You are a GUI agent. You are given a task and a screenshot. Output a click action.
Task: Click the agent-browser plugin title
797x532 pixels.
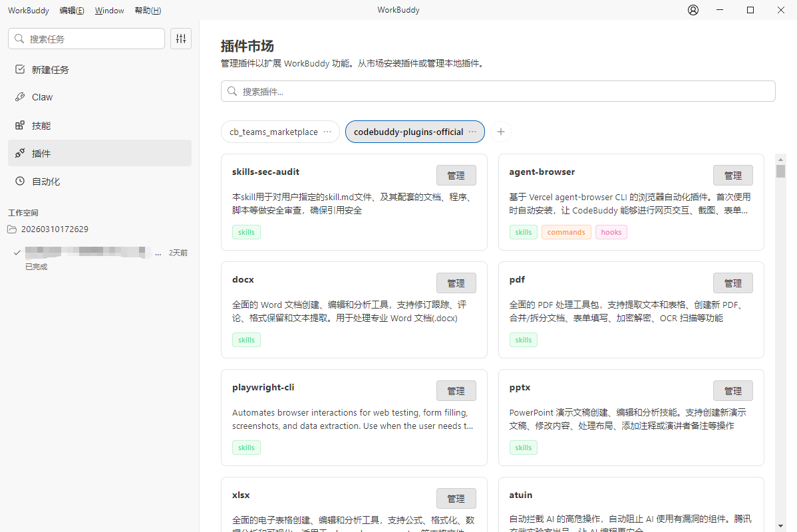[x=542, y=172]
